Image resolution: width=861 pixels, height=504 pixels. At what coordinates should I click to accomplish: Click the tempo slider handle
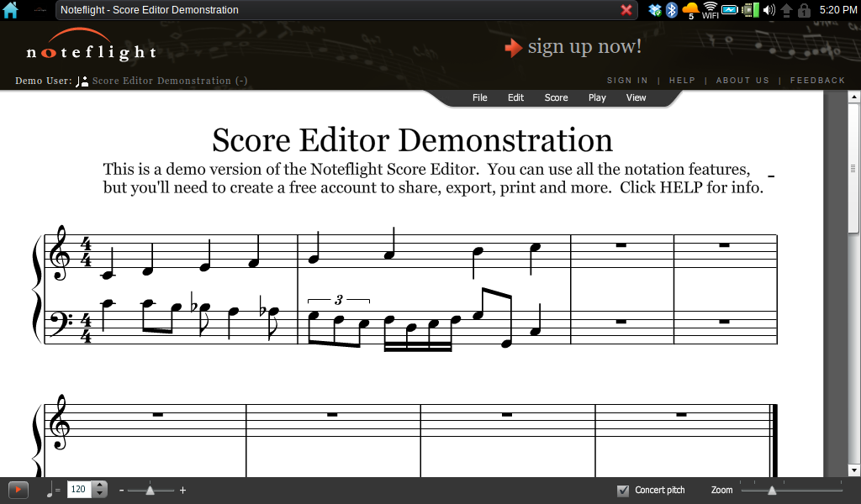(x=150, y=491)
